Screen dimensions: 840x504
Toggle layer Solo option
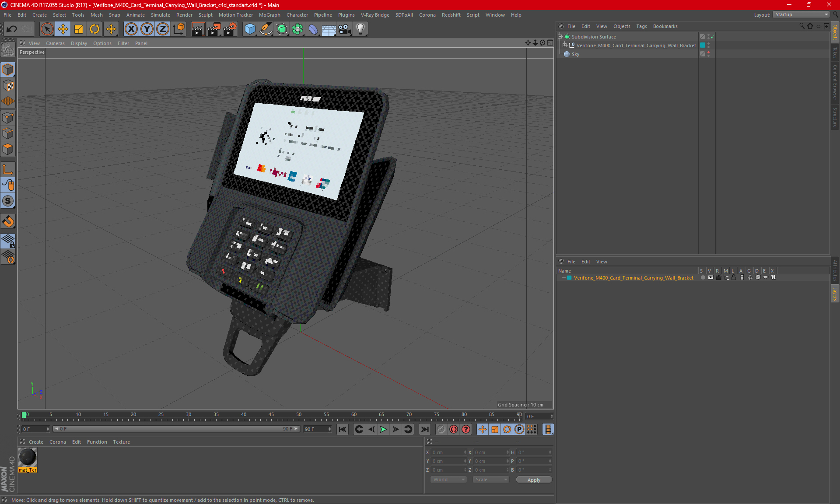[x=703, y=278]
